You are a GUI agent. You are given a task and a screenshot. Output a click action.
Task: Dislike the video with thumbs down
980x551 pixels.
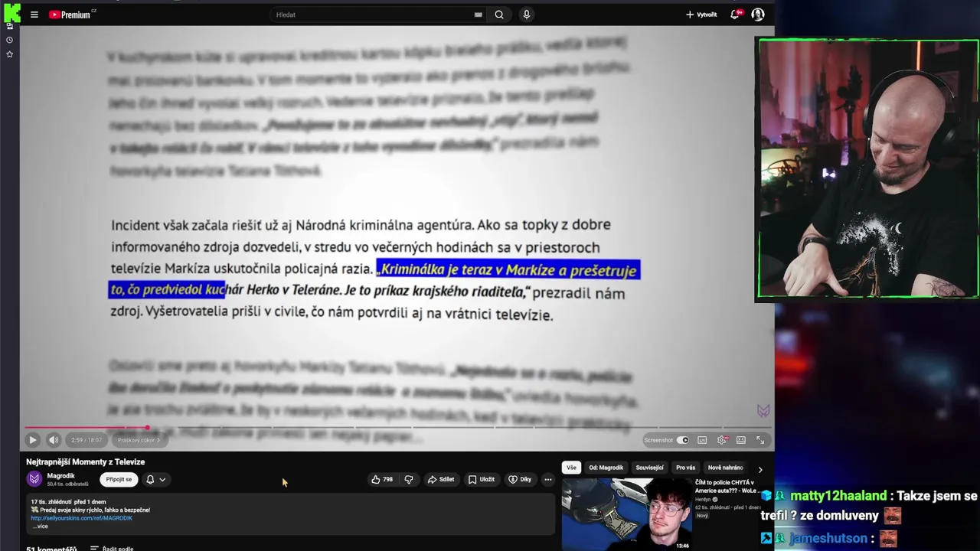coord(409,480)
